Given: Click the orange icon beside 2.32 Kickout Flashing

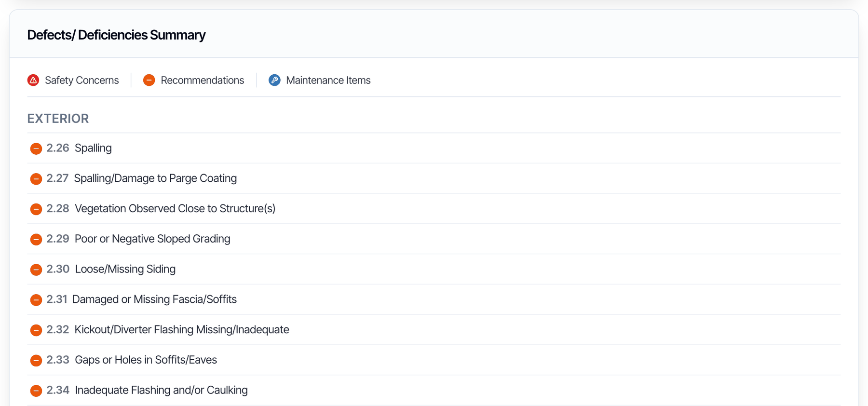Looking at the screenshot, I should 36,330.
